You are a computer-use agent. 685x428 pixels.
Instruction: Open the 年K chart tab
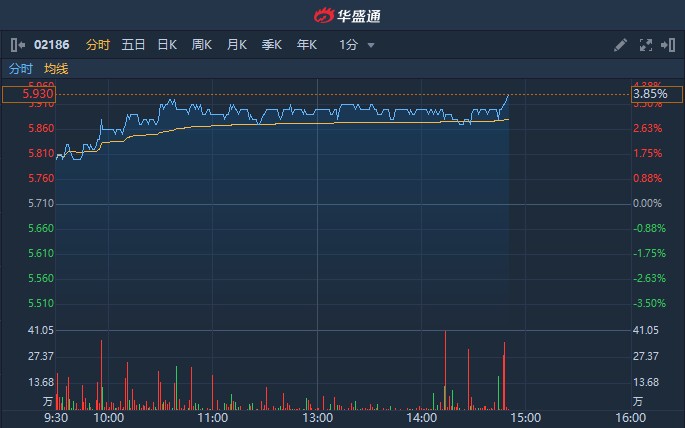pyautogui.click(x=306, y=45)
